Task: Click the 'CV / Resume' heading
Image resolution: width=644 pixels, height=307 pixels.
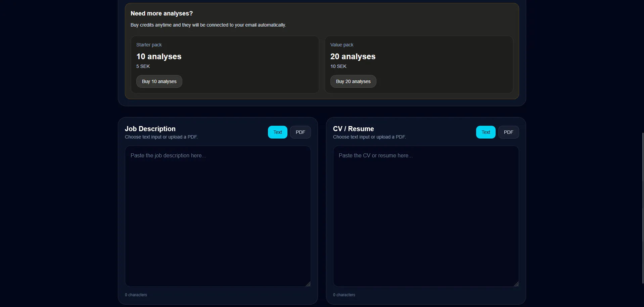Action: click(354, 129)
